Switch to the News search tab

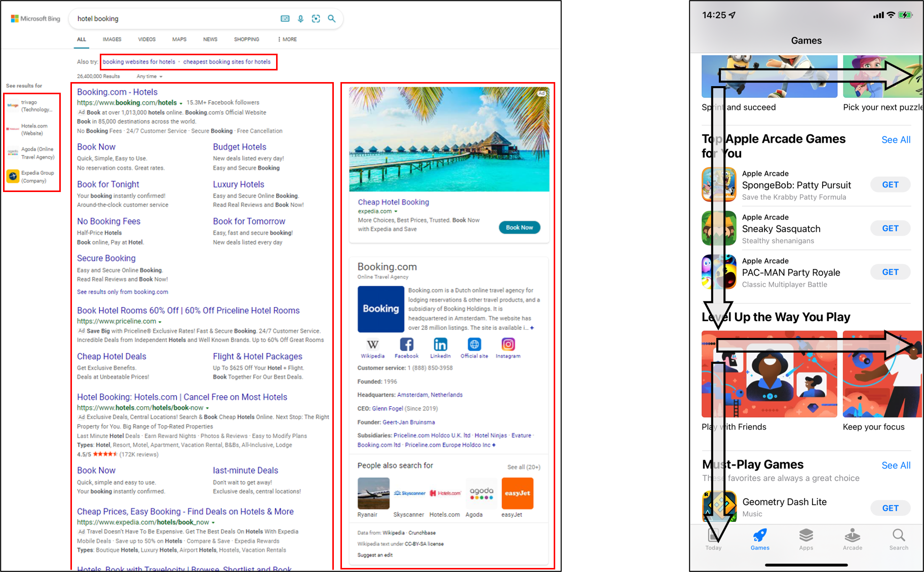[x=210, y=40]
